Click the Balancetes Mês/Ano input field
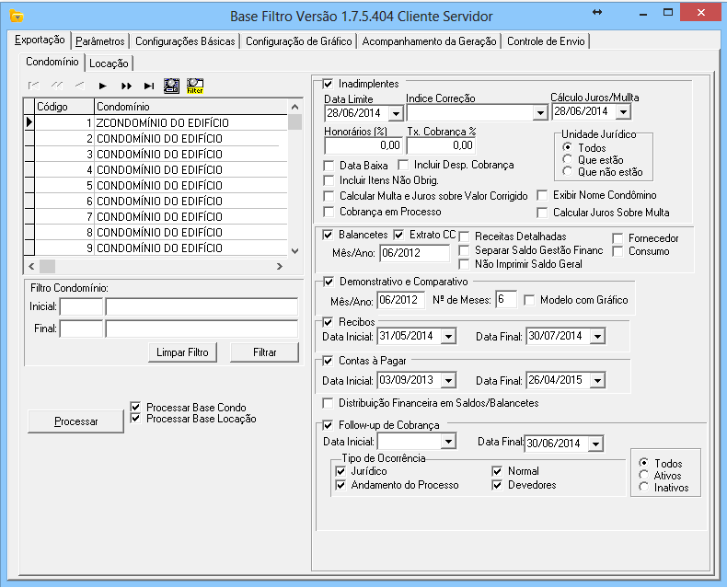Viewport: 727px width, 588px height. 413,253
